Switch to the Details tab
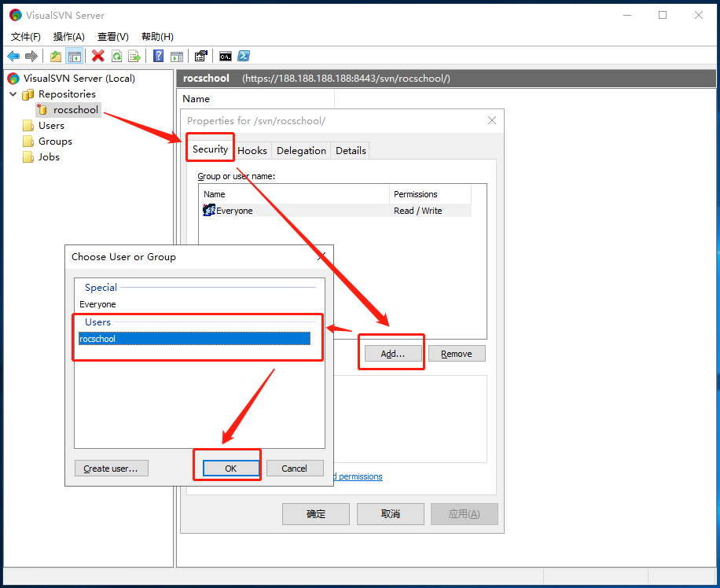The image size is (720, 588). pyautogui.click(x=351, y=151)
